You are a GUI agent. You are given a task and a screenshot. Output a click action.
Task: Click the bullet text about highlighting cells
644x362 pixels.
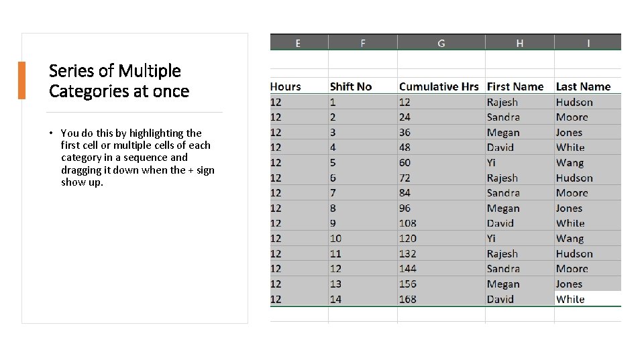tap(138, 158)
